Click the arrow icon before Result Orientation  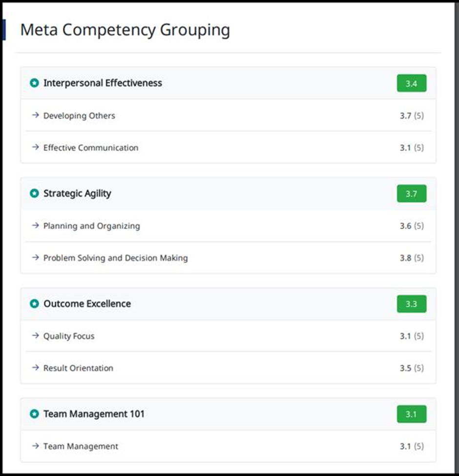36,368
